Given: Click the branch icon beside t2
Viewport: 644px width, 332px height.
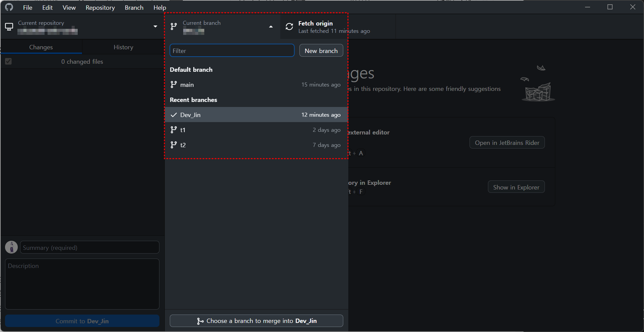Looking at the screenshot, I should [x=173, y=145].
